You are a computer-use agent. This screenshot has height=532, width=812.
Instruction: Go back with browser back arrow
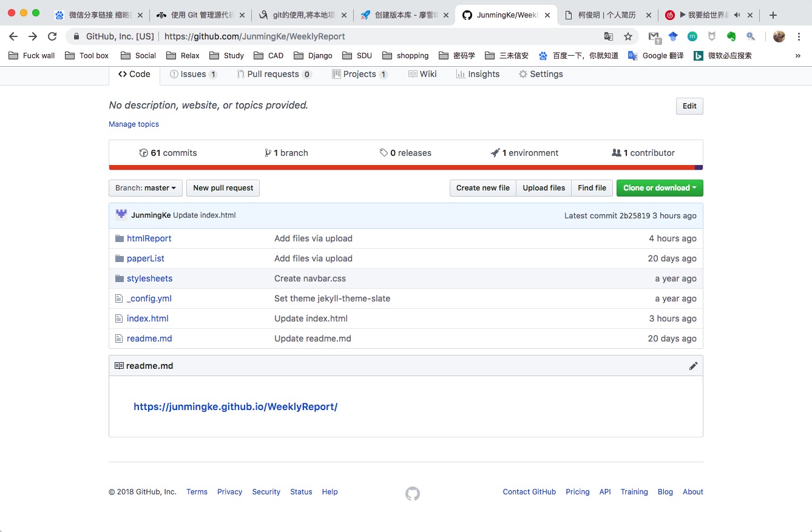point(13,36)
